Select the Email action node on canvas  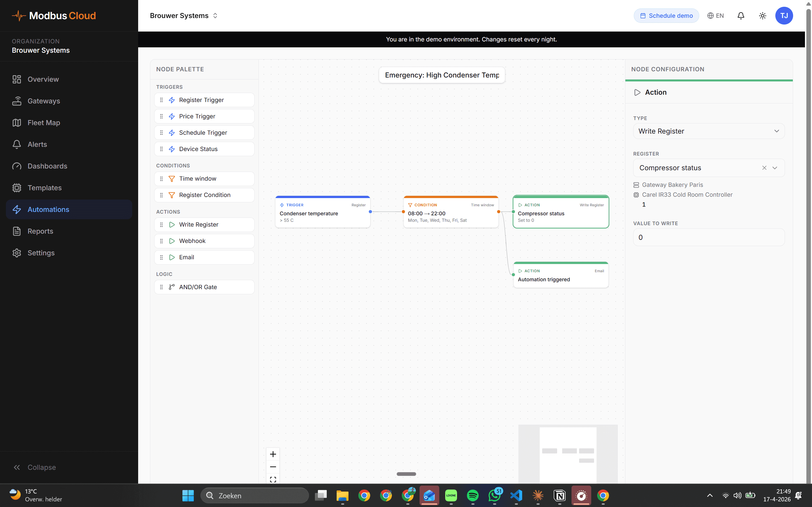[561, 275]
